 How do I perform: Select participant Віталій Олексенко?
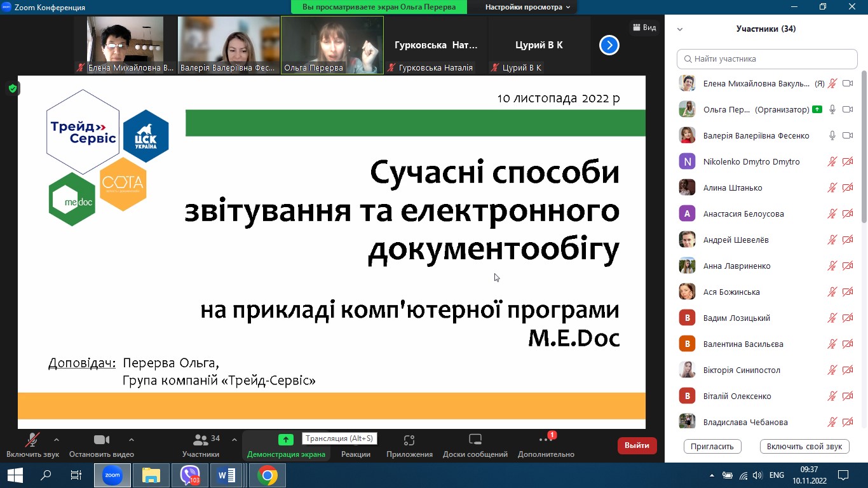(x=766, y=396)
